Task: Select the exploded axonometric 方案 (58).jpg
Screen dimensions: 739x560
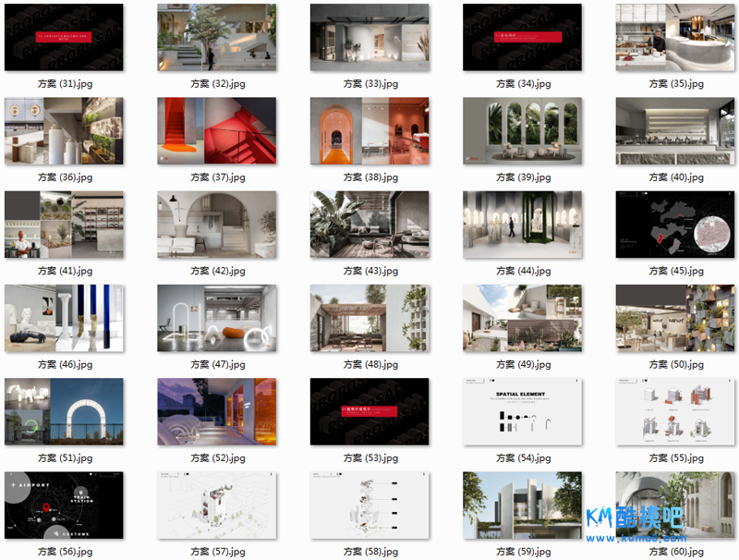Action: tap(369, 505)
